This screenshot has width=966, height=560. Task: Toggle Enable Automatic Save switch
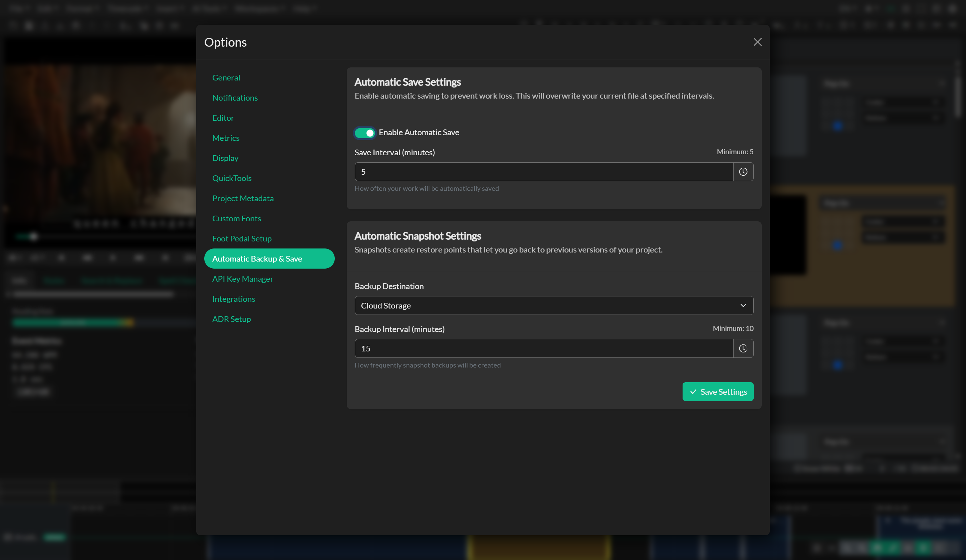tap(365, 132)
